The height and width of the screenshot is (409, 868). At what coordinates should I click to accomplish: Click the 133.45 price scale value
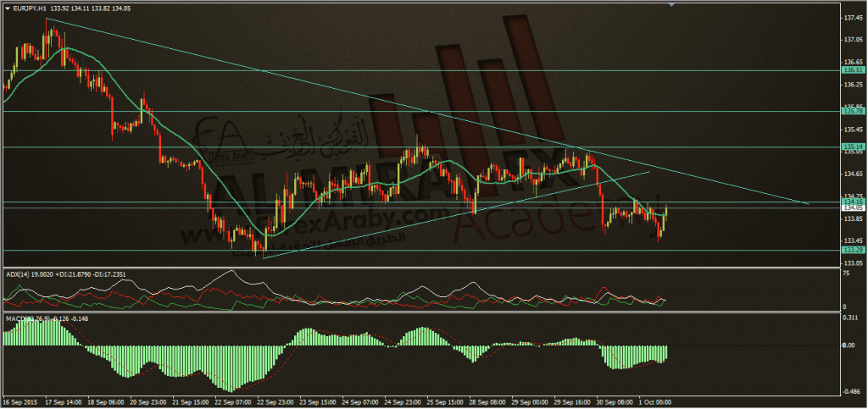pyautogui.click(x=854, y=241)
